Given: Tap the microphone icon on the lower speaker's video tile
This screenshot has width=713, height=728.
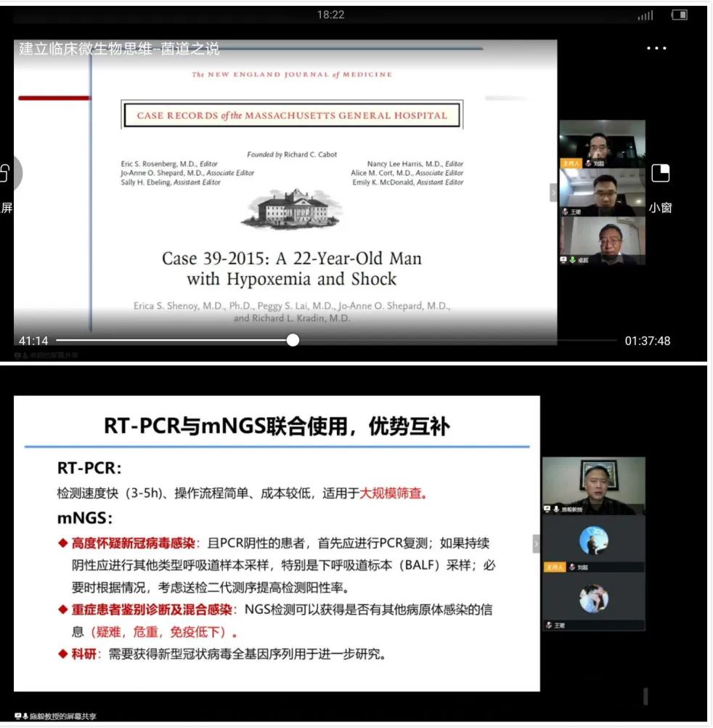Looking at the screenshot, I should coord(556,509).
